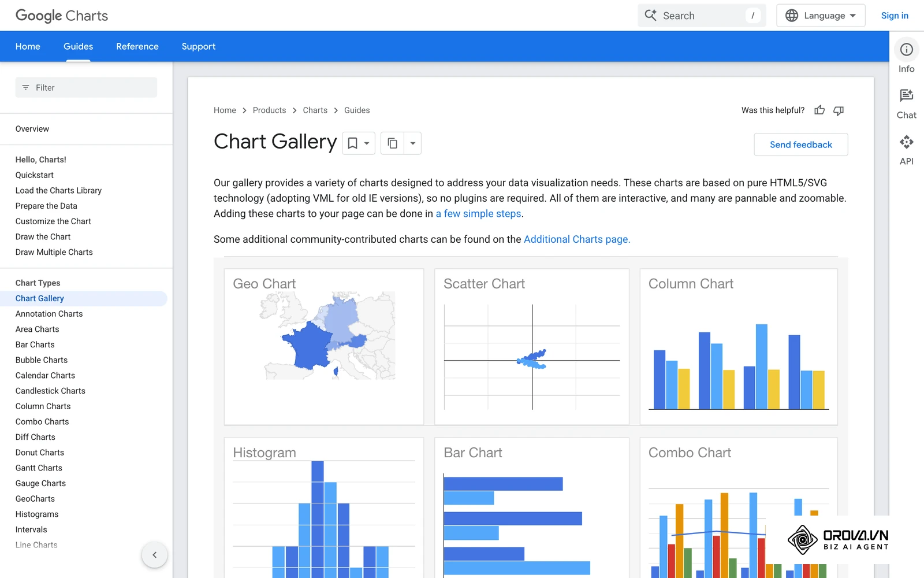Click the bookmark icon beside Chart Gallery
This screenshot has width=924, height=578.
click(352, 143)
